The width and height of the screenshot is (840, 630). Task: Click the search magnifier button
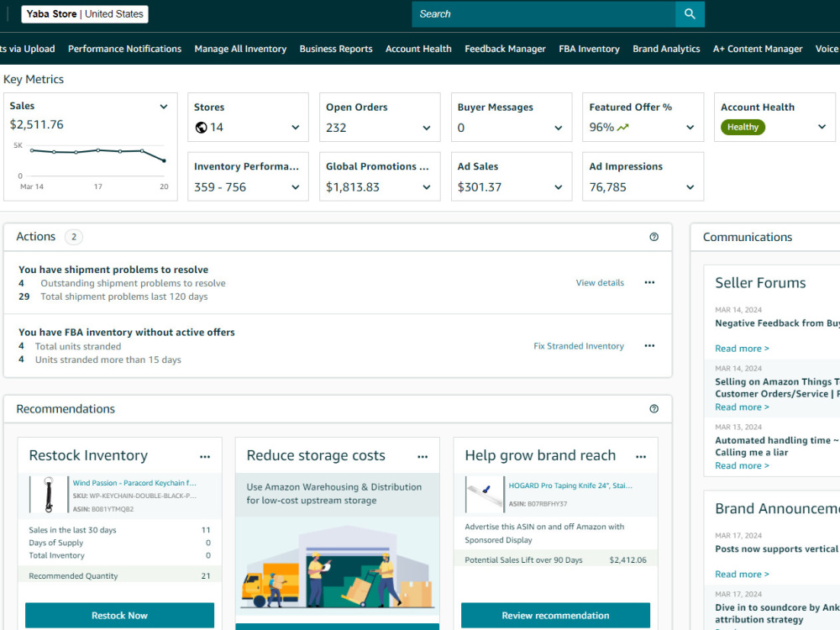(690, 14)
